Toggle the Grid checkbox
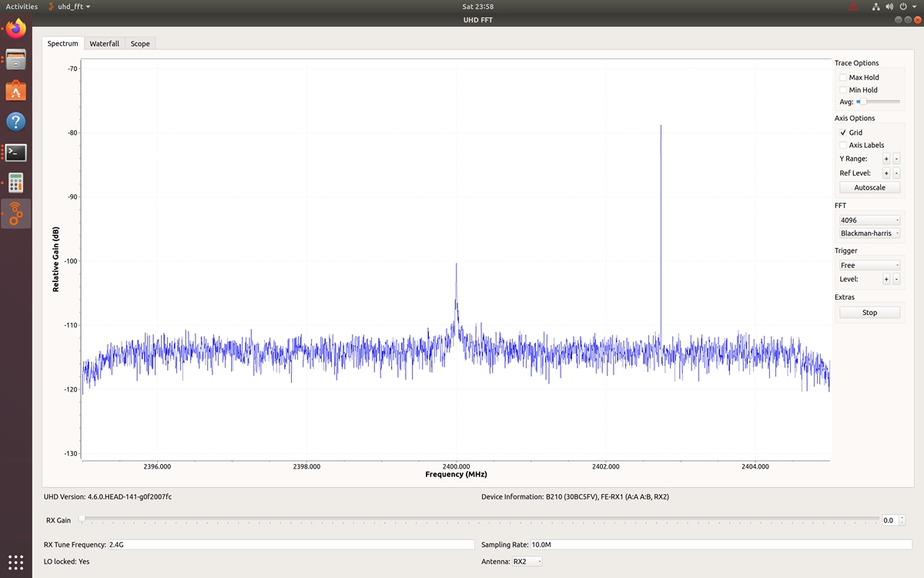Screen dimensions: 924x578 (x=843, y=133)
